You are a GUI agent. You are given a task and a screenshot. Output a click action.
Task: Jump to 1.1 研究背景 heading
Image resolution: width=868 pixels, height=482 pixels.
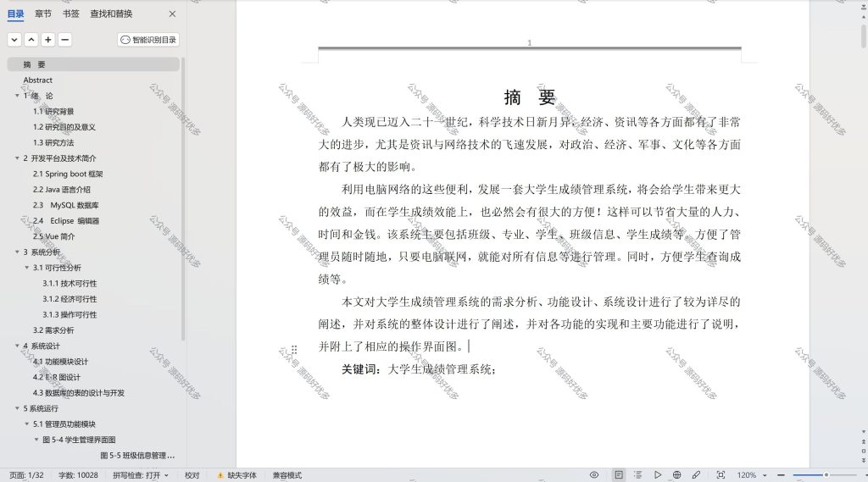[x=53, y=111]
